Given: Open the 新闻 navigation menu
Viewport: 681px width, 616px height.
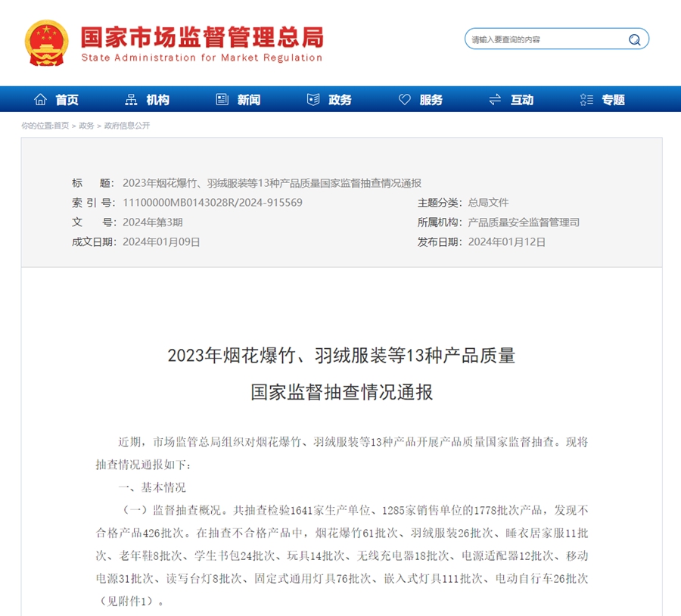Looking at the screenshot, I should click(247, 98).
